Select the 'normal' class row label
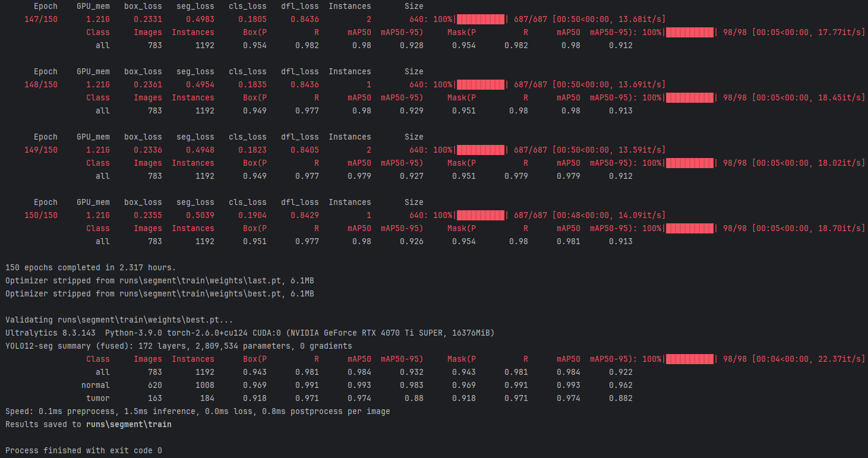The height and width of the screenshot is (458, 868). [95, 386]
